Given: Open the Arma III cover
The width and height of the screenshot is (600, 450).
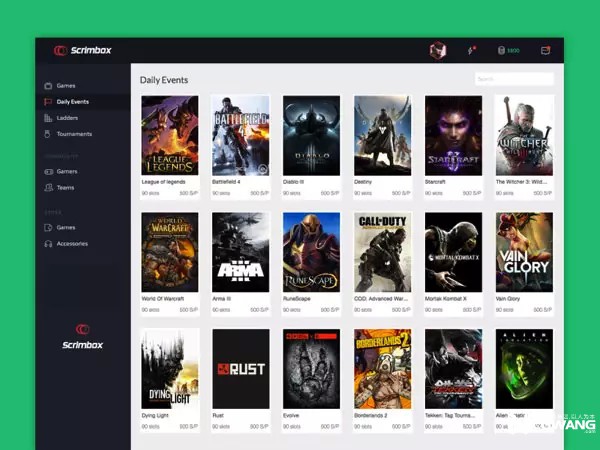Looking at the screenshot, I should [241, 252].
